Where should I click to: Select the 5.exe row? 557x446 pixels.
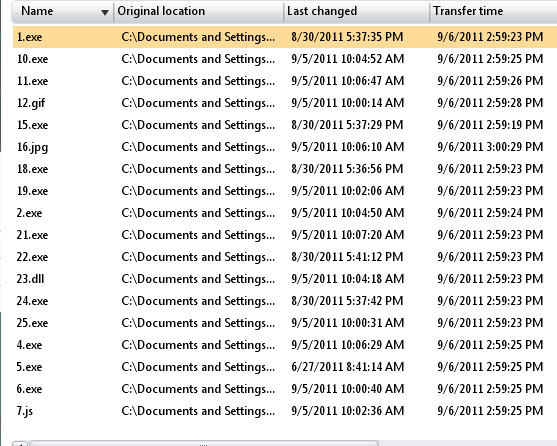coord(285,367)
